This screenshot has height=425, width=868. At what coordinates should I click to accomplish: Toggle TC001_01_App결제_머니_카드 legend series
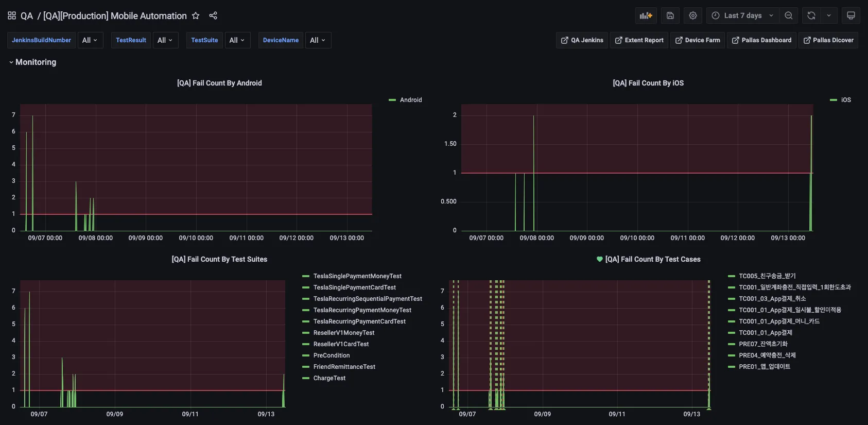pos(779,321)
